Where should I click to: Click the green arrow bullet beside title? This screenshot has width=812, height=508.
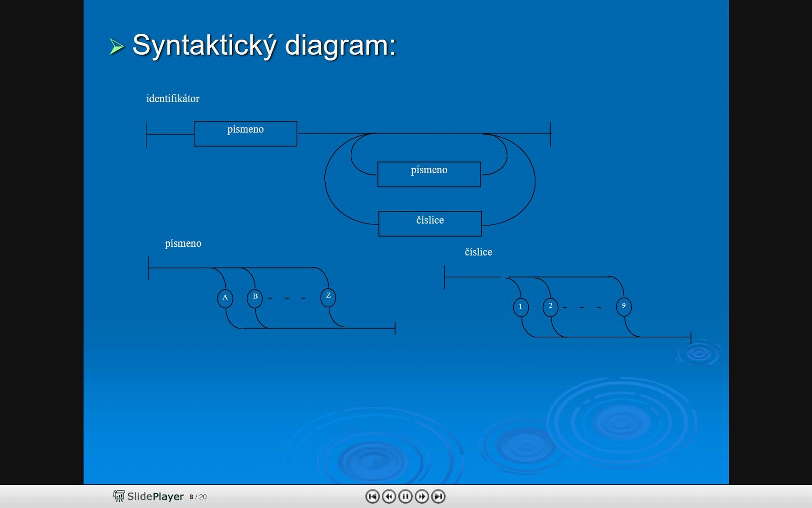click(116, 47)
